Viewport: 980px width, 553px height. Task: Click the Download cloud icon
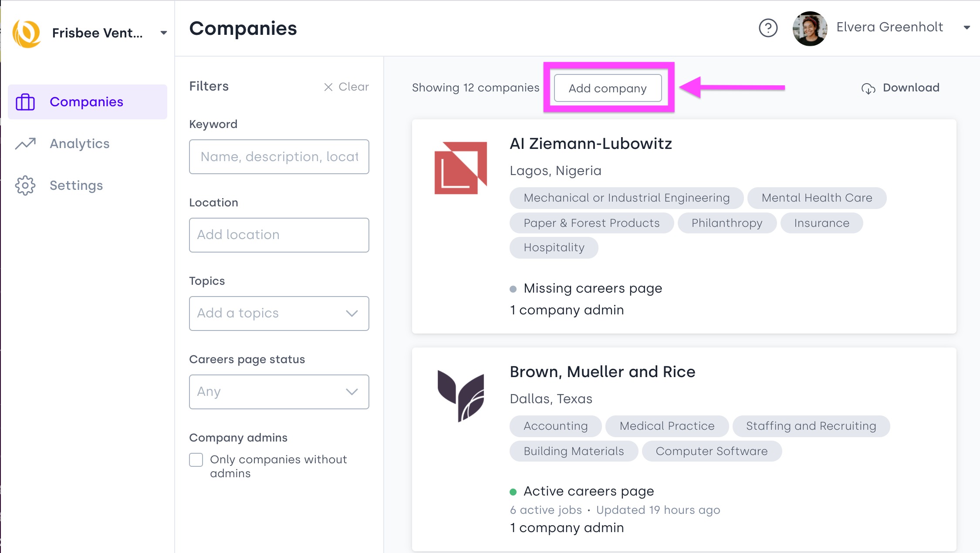coord(868,88)
